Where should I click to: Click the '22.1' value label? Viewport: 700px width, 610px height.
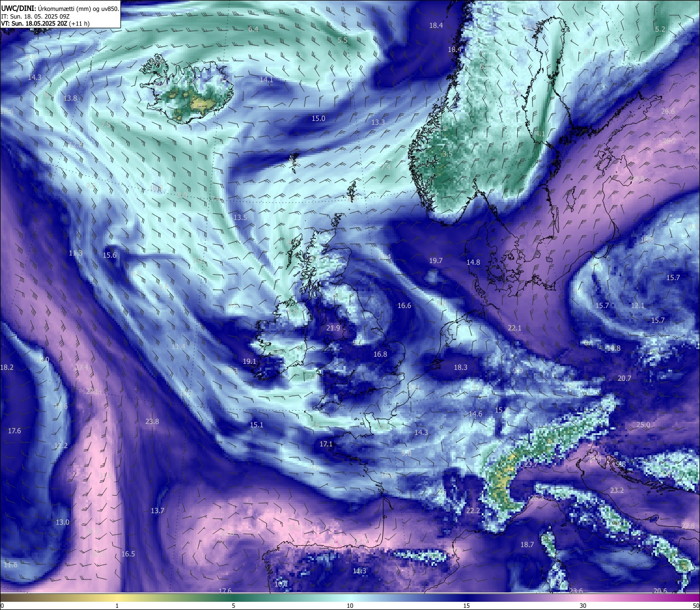point(515,328)
